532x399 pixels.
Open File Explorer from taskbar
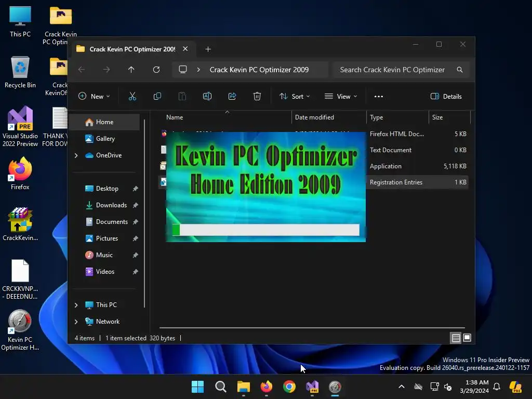tap(243, 387)
